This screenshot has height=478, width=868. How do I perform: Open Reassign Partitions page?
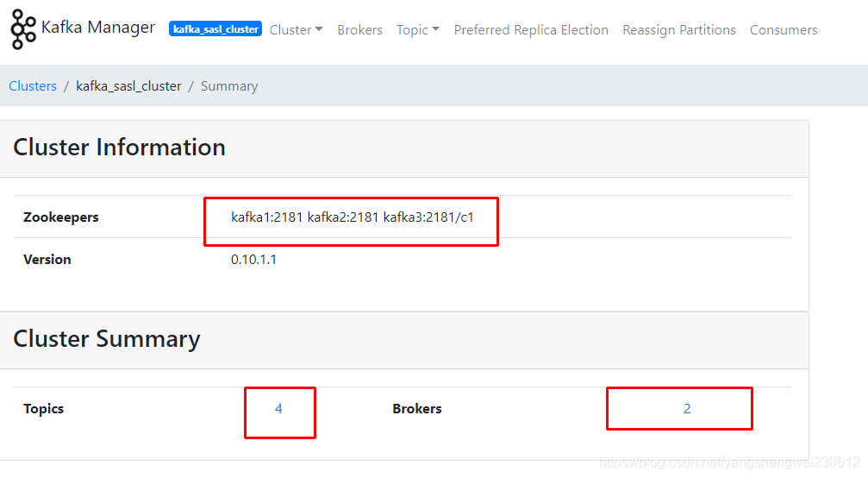coord(679,30)
